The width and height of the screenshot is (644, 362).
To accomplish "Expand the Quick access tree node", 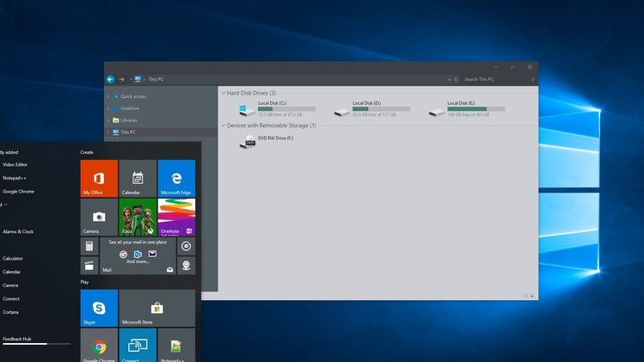I will coord(108,96).
